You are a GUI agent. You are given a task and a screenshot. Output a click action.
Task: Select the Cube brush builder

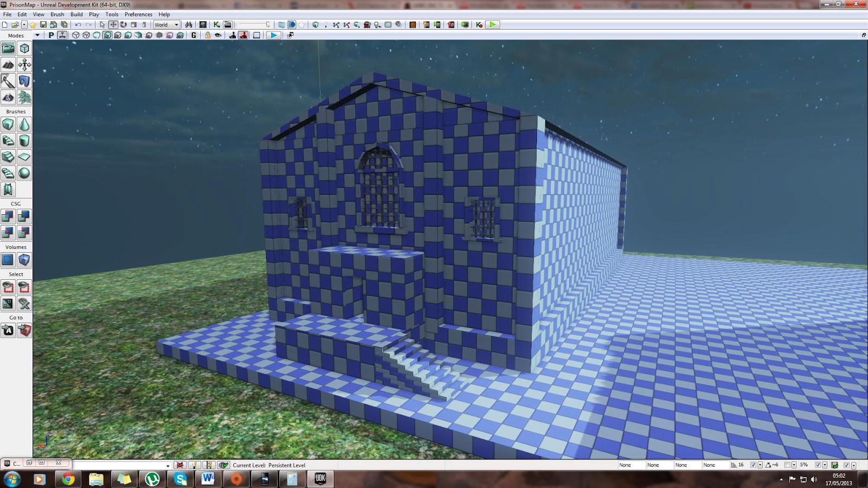(x=8, y=124)
